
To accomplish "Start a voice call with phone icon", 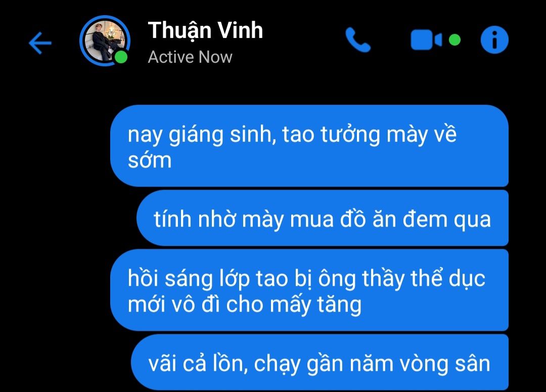I will point(357,40).
